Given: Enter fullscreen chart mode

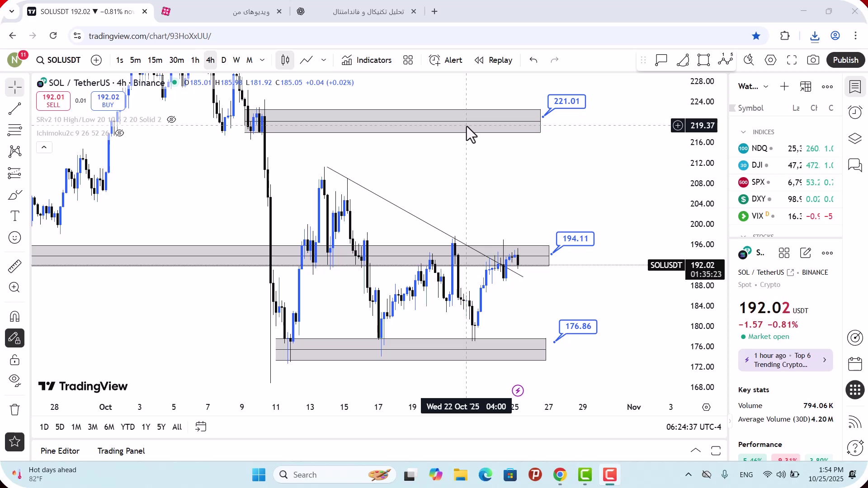Looking at the screenshot, I should pyautogui.click(x=792, y=60).
